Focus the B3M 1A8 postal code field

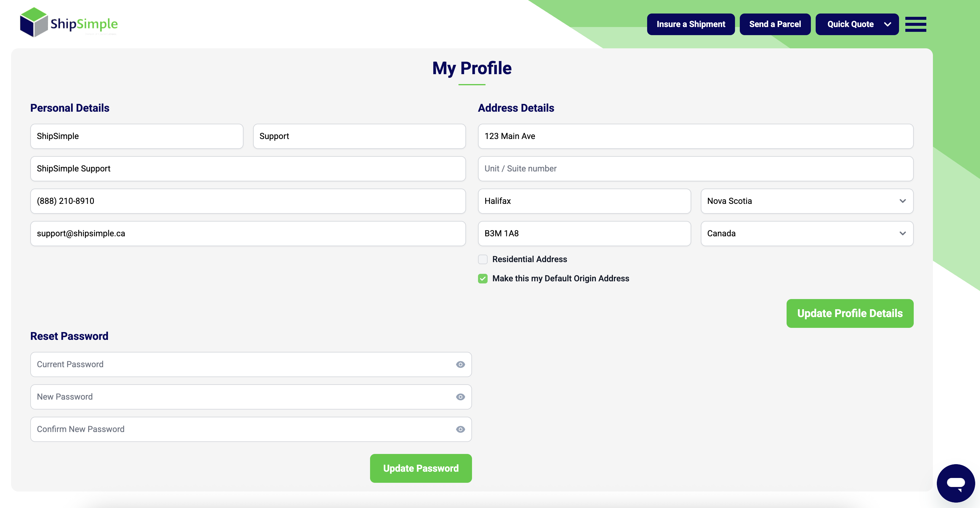pos(584,234)
